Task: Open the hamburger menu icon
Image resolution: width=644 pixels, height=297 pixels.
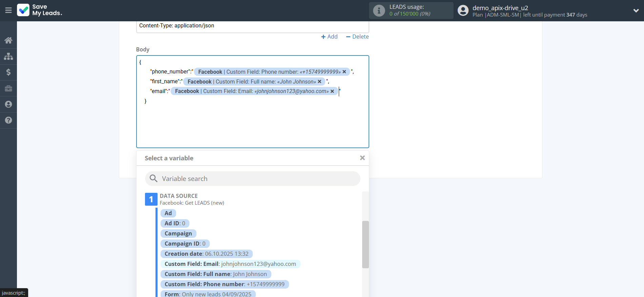Action: pyautogui.click(x=8, y=10)
